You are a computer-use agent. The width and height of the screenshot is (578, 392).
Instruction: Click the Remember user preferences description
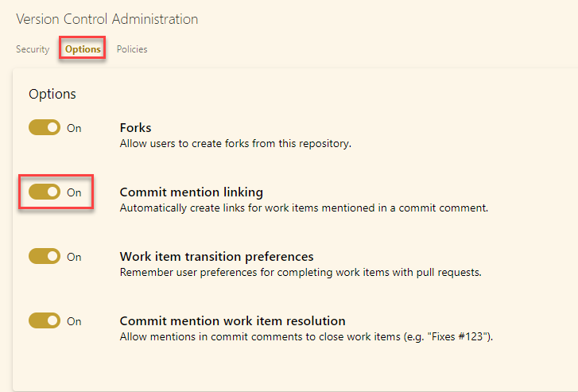(x=301, y=273)
